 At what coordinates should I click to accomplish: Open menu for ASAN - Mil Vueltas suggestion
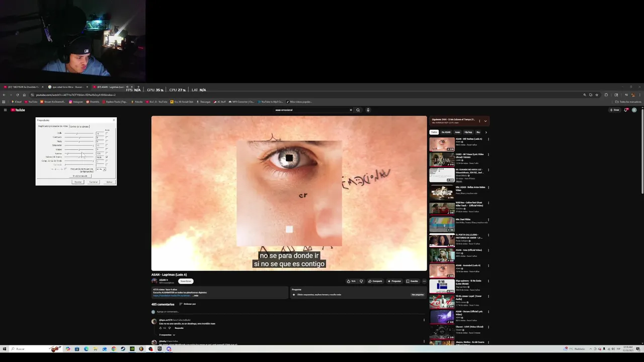coord(488,139)
